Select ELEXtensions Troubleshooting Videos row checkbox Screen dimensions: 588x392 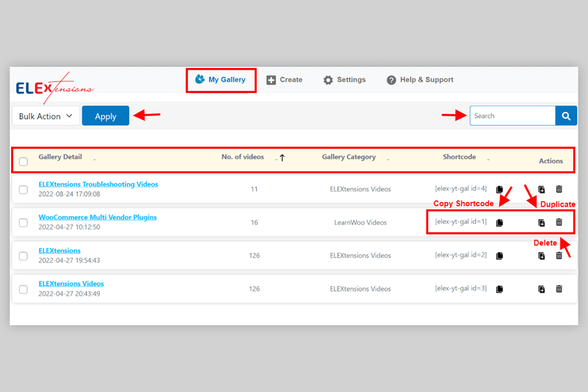tap(23, 190)
